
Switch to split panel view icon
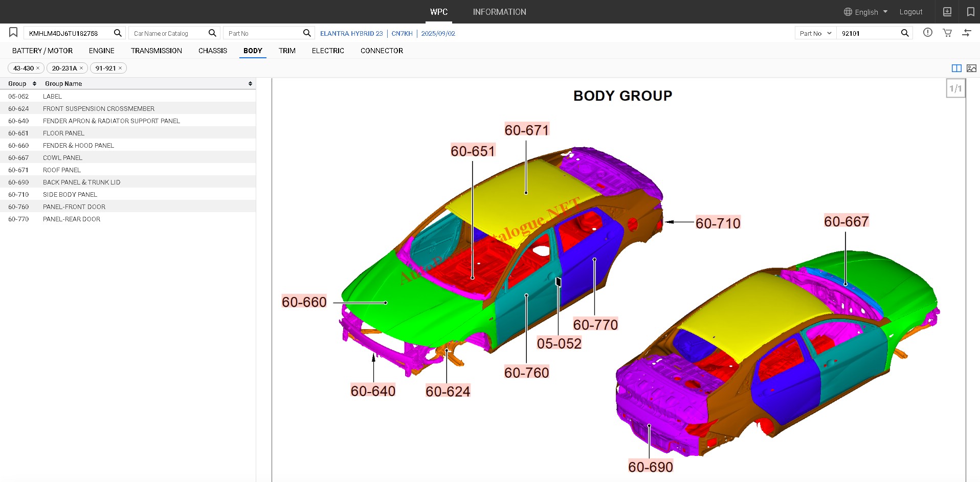tap(956, 68)
